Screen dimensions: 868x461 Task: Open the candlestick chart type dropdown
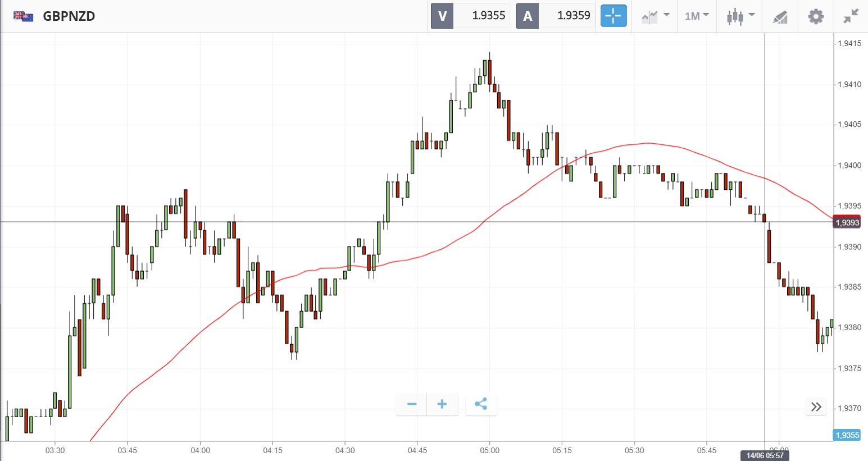coord(740,16)
